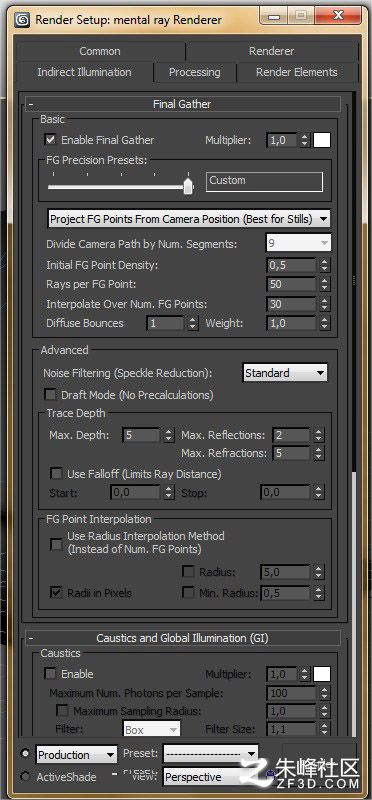This screenshot has height=800, width=372.
Task: Click Max. Depth spinner arrows
Action: tap(169, 435)
